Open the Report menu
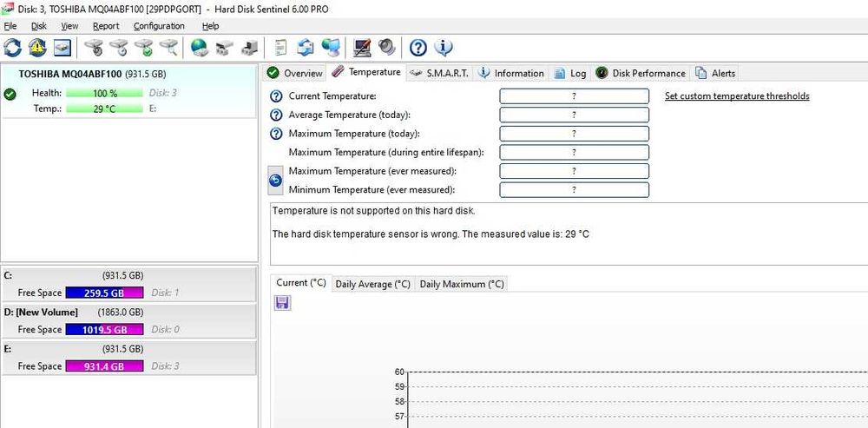 click(106, 26)
